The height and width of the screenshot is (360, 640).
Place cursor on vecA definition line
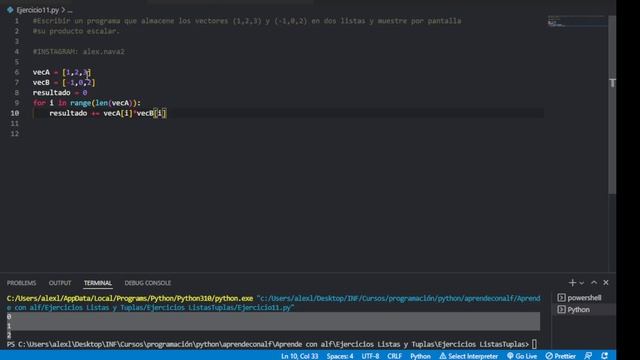[x=62, y=72]
